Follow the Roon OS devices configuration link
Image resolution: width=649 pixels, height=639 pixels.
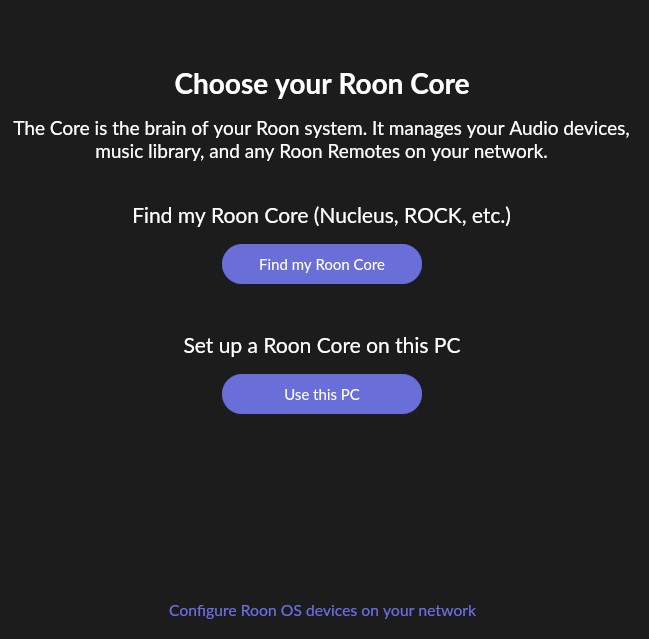tap(322, 611)
